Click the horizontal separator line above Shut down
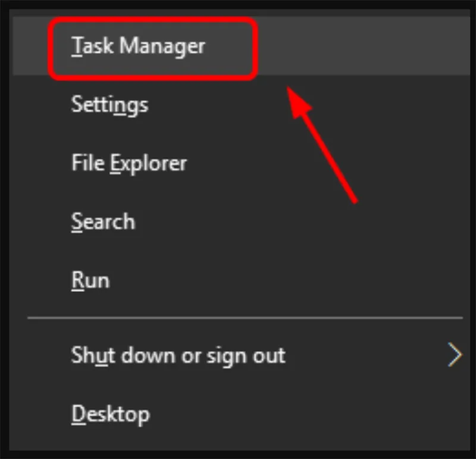 tap(244, 318)
